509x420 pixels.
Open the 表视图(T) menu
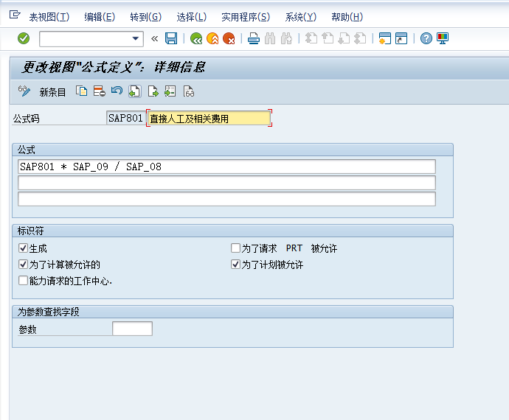[49, 17]
